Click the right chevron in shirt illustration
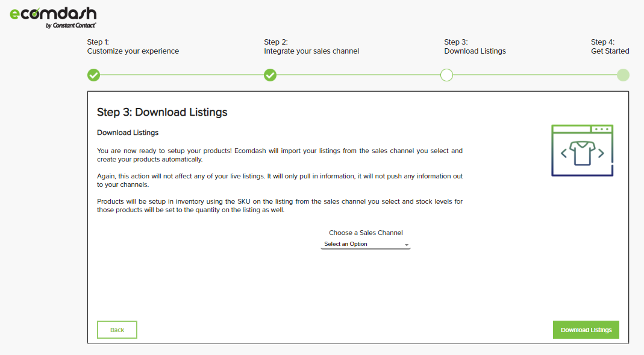 point(601,154)
